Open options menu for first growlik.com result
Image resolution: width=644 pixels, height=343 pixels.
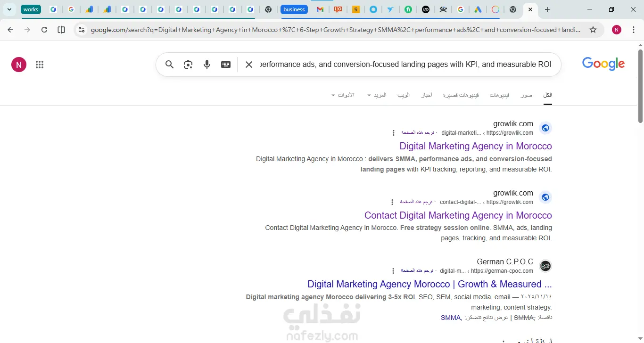(394, 133)
